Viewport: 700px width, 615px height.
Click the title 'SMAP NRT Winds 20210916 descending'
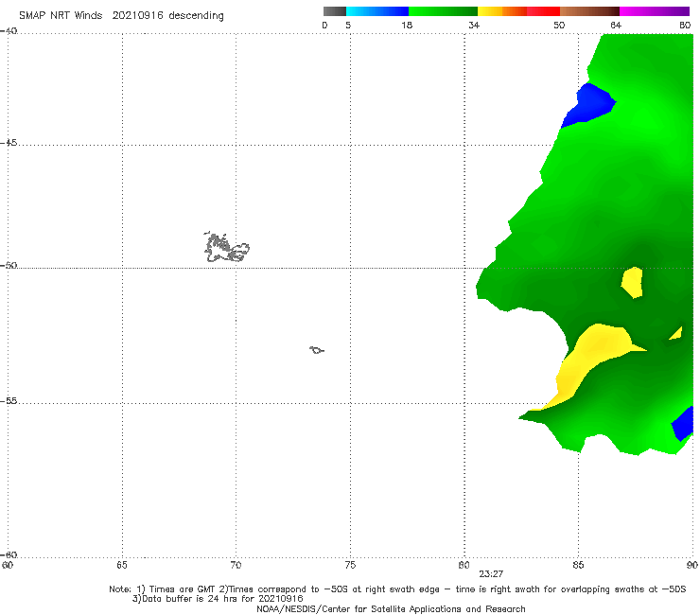click(121, 15)
